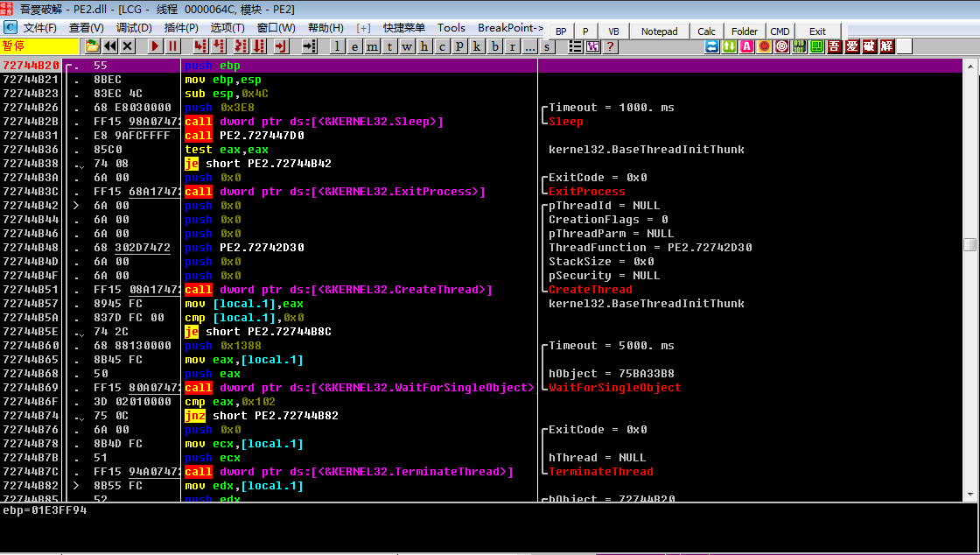Open the Handles window with the 'h' button
The image size is (980, 555).
click(x=425, y=46)
